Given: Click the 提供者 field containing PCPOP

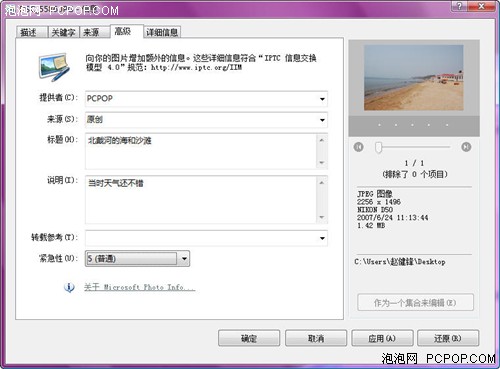Looking at the screenshot, I should pyautogui.click(x=206, y=99).
